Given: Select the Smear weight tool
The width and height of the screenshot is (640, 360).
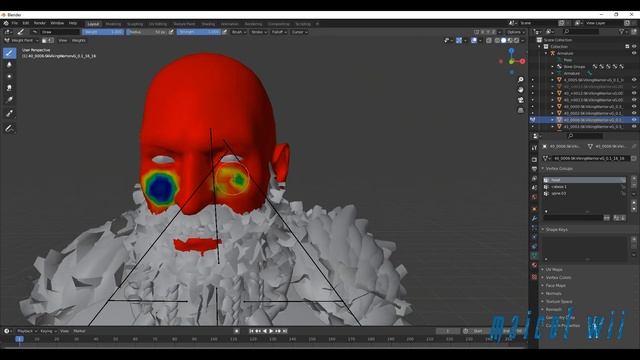Looking at the screenshot, I should click(x=9, y=88).
